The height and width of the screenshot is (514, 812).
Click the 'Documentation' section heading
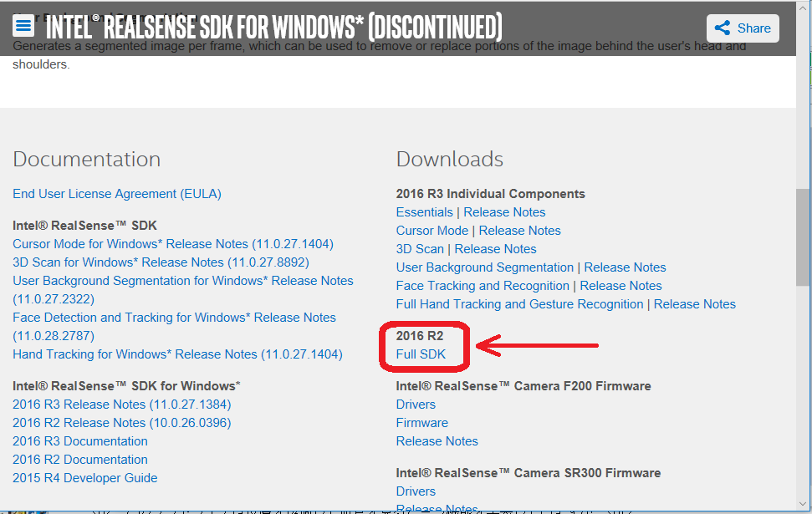[x=86, y=159]
